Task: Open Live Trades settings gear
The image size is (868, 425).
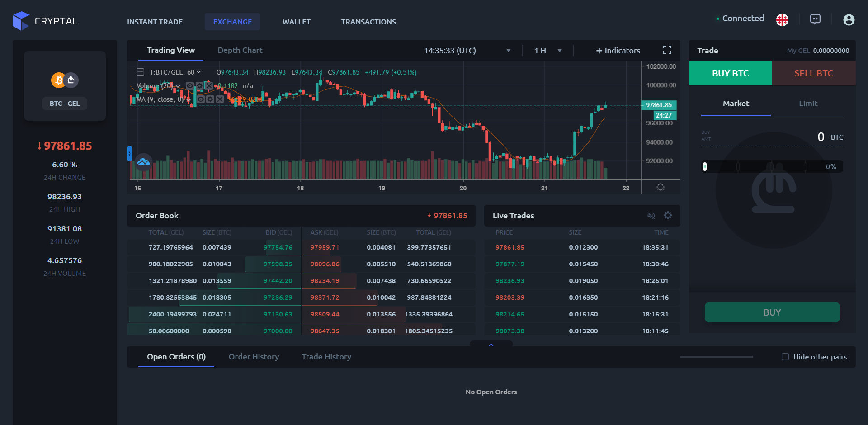Action: [668, 215]
